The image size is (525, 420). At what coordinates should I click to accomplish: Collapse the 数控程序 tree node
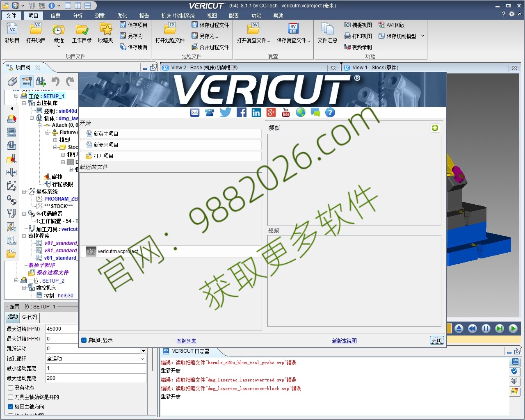pos(24,236)
